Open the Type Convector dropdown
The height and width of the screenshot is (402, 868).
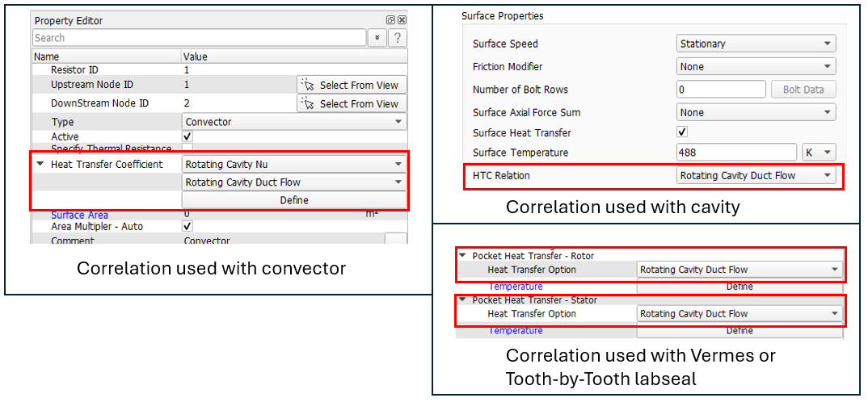(x=294, y=122)
